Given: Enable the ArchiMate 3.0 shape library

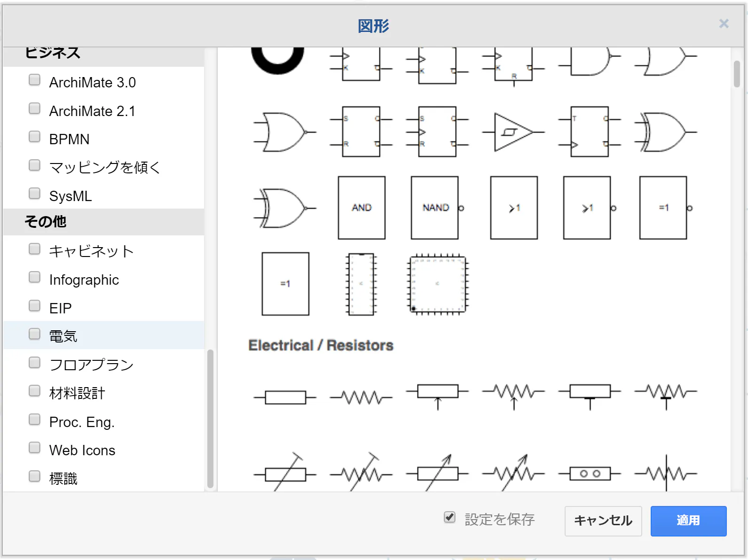Looking at the screenshot, I should tap(34, 80).
